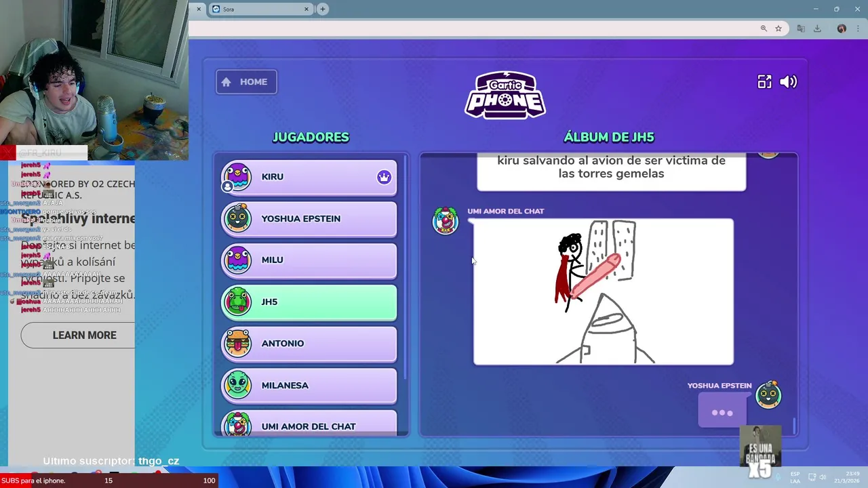Click the 'ÁLBUM DE JH5' heading

click(609, 137)
